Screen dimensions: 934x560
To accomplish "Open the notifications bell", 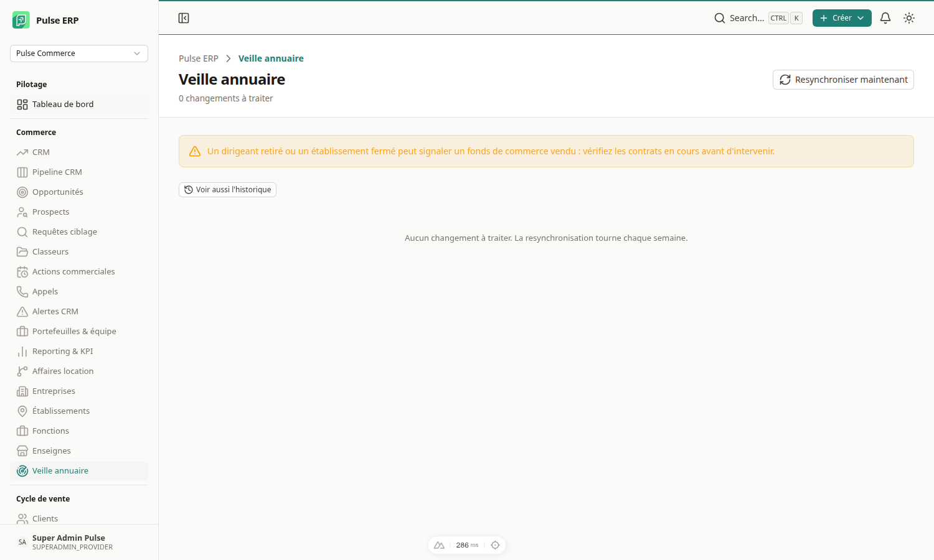I will coord(885,18).
